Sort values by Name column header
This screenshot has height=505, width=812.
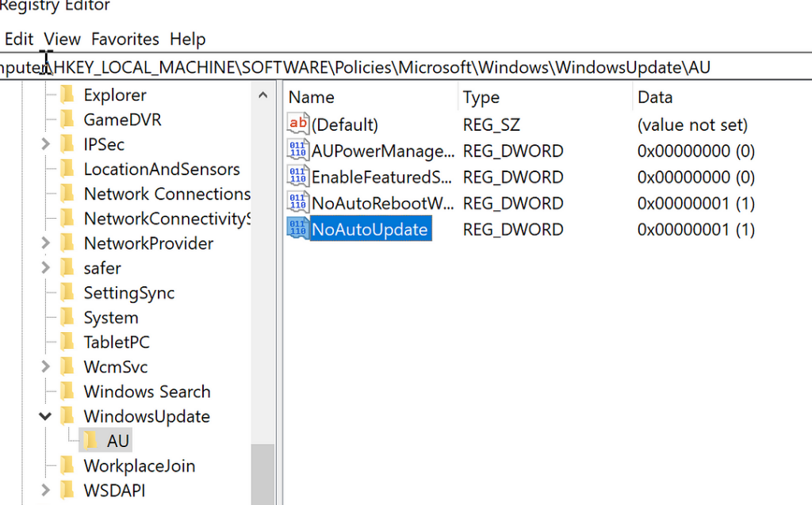click(x=311, y=98)
